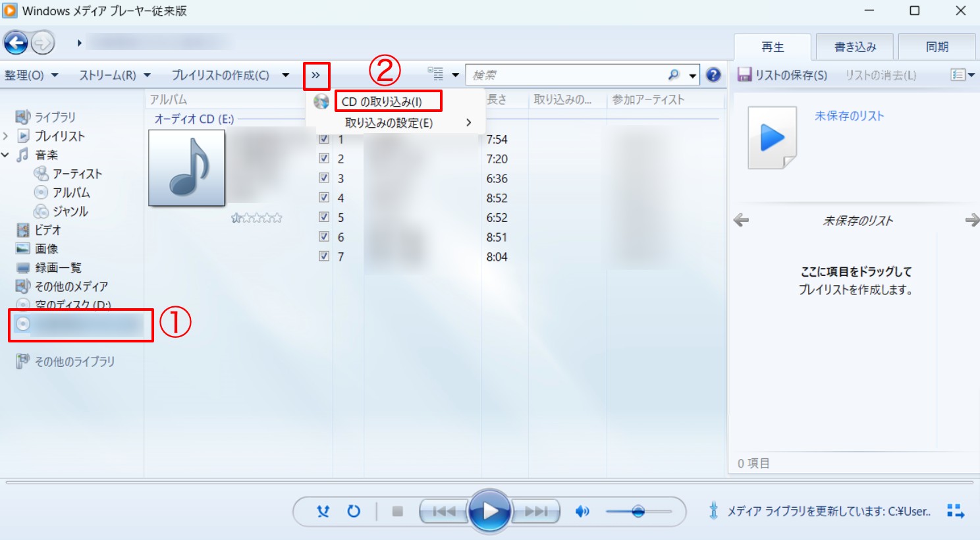Uncheck the checkbox for track 3
Viewport: 980px width, 540px height.
[x=324, y=178]
